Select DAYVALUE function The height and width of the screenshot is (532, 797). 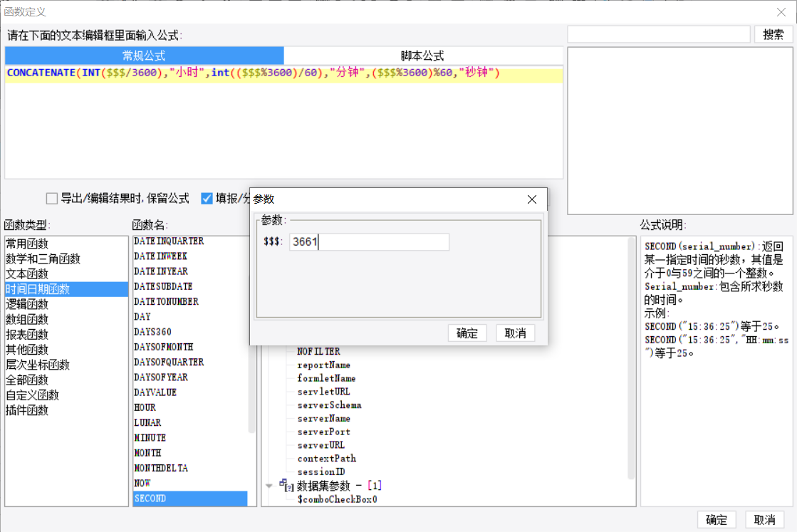point(190,393)
